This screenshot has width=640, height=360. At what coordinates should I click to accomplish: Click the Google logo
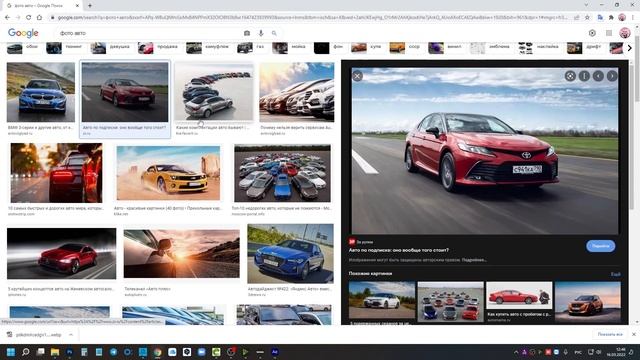23,33
